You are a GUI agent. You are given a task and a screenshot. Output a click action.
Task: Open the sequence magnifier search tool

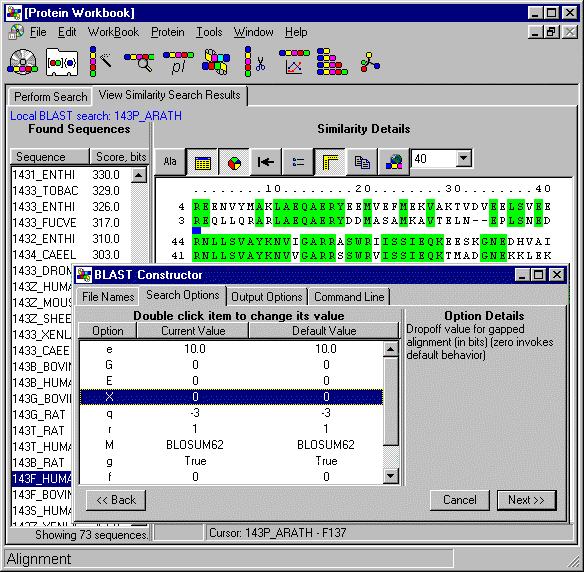pyautogui.click(x=139, y=62)
